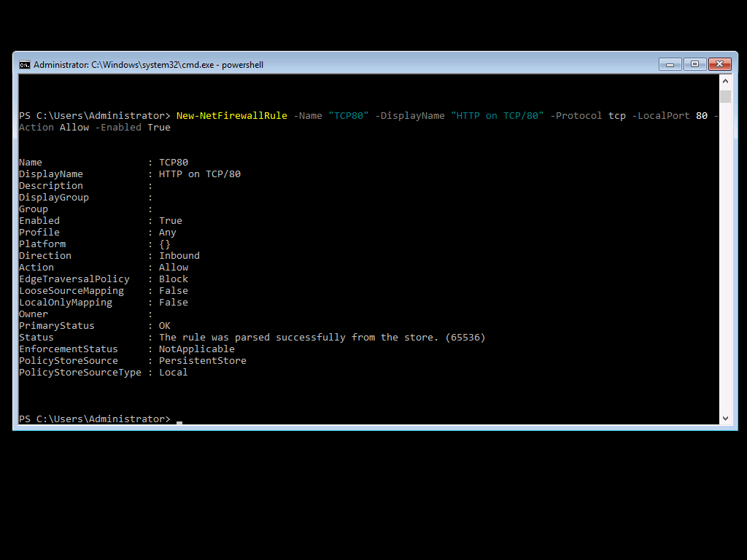Click the blinking cursor at the prompt

click(x=178, y=420)
